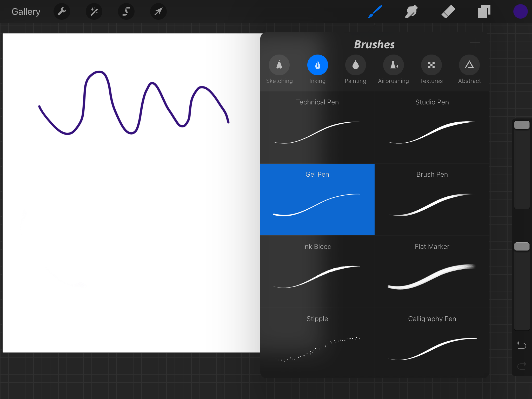Click the brush size slider handle
Viewport: 532px width, 399px height.
tap(522, 125)
